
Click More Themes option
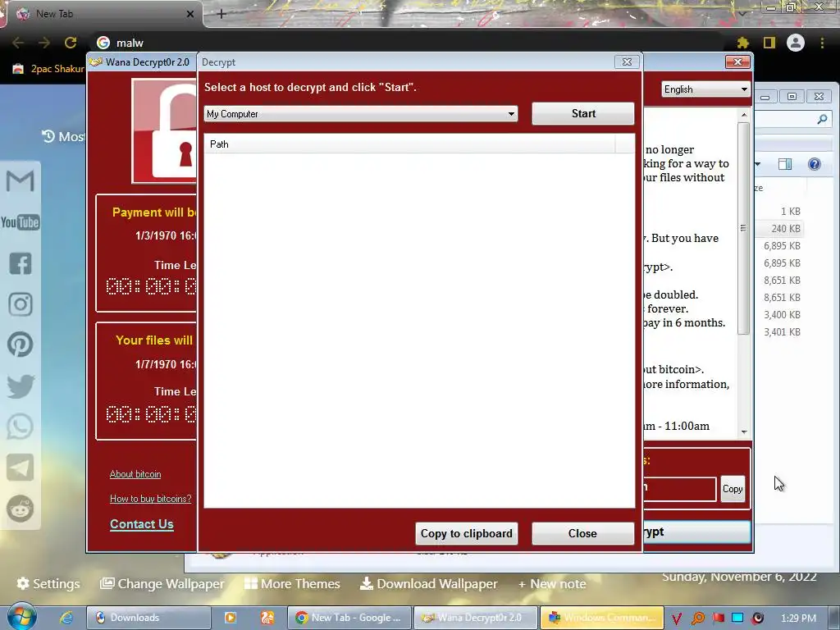292,583
